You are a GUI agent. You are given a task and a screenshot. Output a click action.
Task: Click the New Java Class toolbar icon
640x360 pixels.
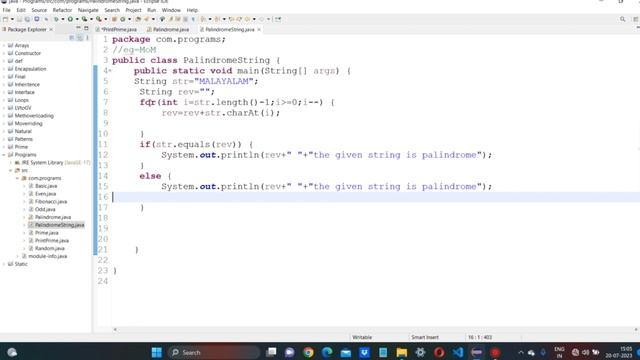(122, 19)
